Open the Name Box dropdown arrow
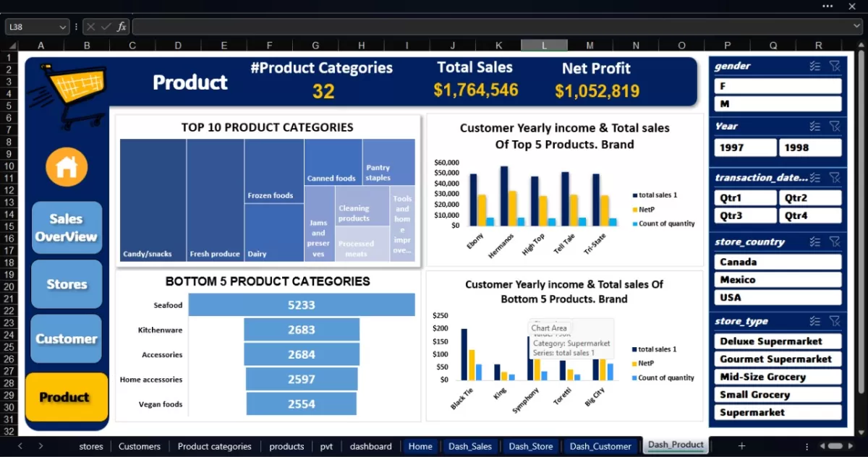 (x=64, y=27)
